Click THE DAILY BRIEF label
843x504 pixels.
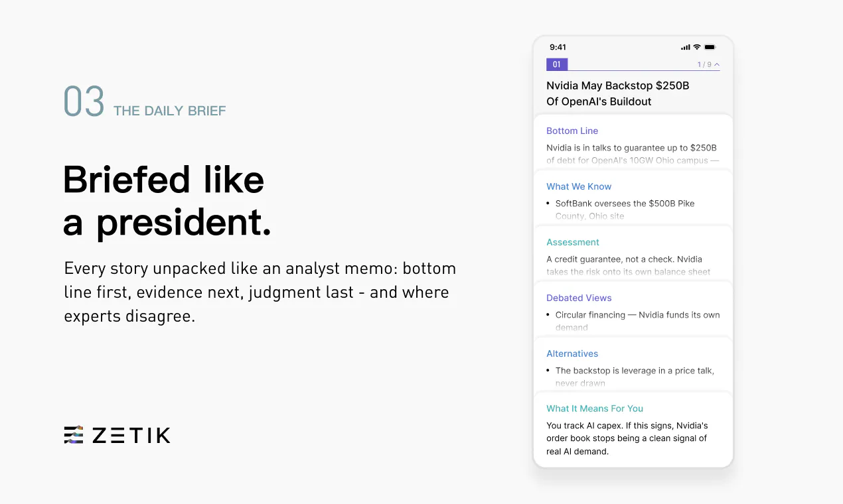170,111
